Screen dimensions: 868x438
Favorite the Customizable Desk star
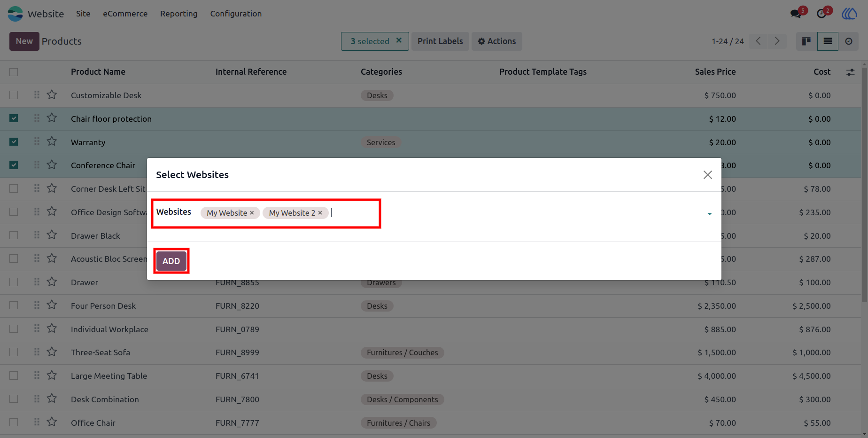[52, 95]
